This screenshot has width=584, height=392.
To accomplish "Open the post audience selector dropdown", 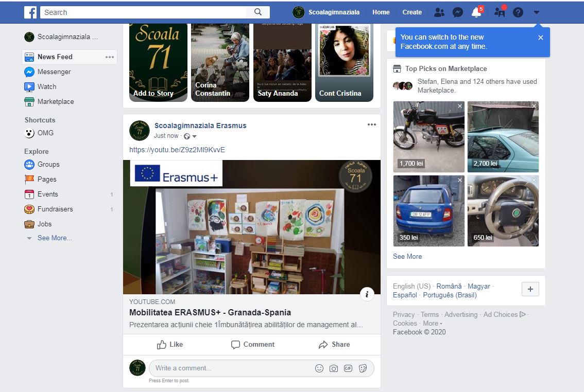I will pyautogui.click(x=191, y=136).
